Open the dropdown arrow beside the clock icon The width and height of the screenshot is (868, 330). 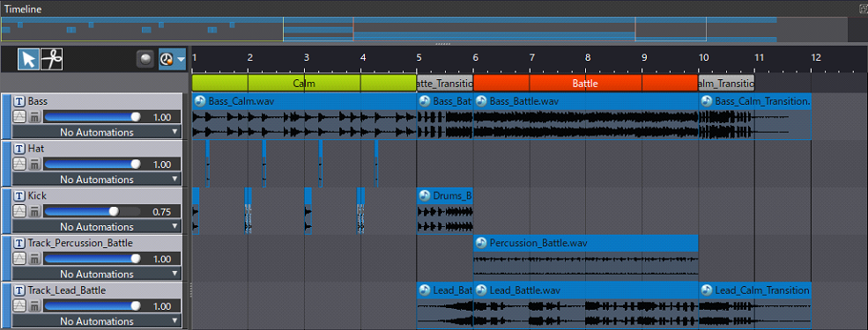tap(181, 59)
